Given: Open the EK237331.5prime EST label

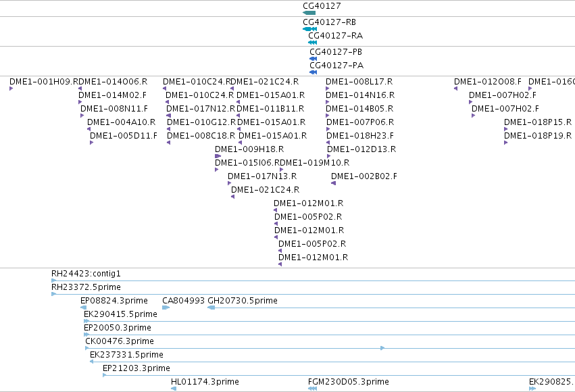Looking at the screenshot, I should pos(126,355).
